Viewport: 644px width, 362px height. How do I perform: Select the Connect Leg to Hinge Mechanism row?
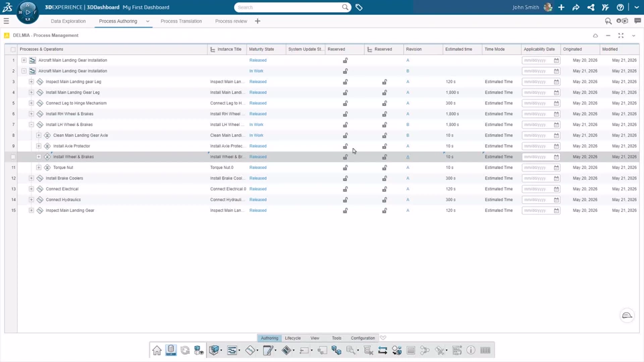(x=321, y=103)
